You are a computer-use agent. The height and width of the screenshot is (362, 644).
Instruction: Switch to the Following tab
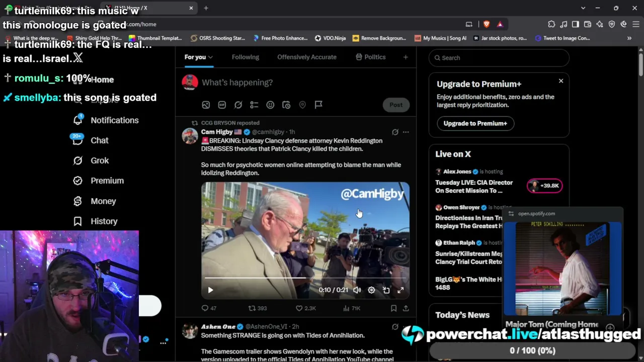click(246, 57)
